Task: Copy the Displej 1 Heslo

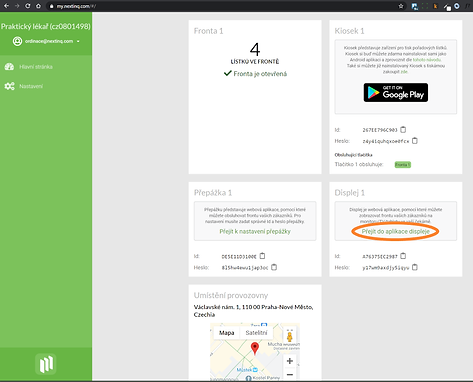Action: pos(415,267)
